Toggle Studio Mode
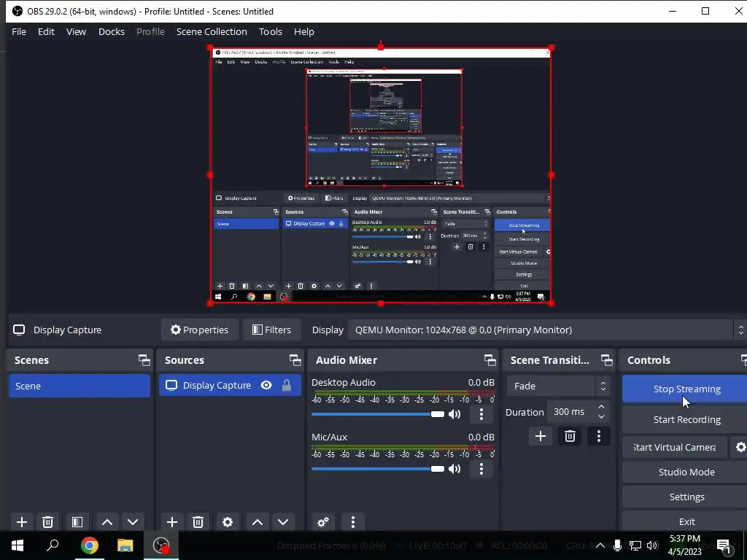This screenshot has width=747, height=560. (686, 472)
